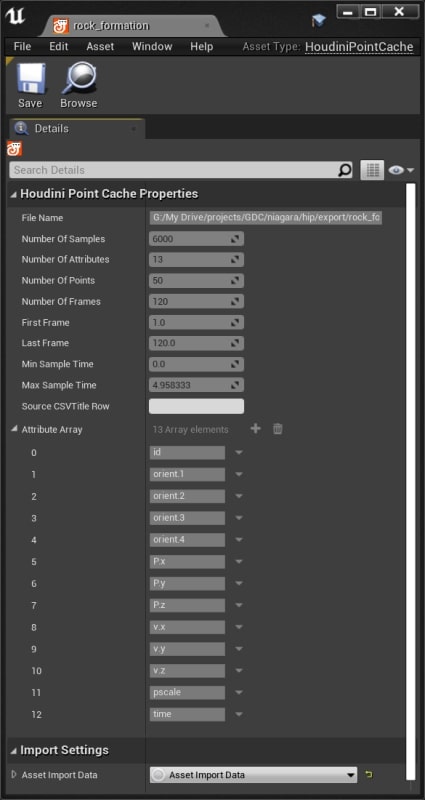
Task: Click the graduation cap tutorial icon
Action: pos(319,20)
